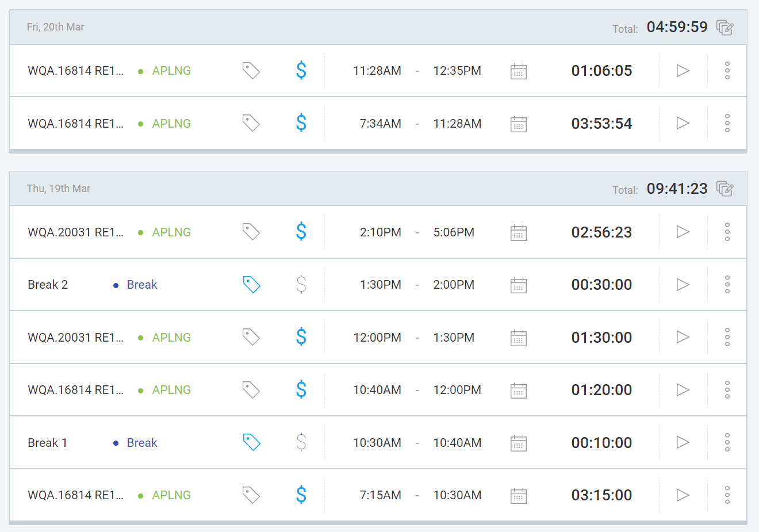Viewport: 759px width, 532px height.
Task: Resume timer for the 01:20:00 entry
Action: [x=683, y=390]
